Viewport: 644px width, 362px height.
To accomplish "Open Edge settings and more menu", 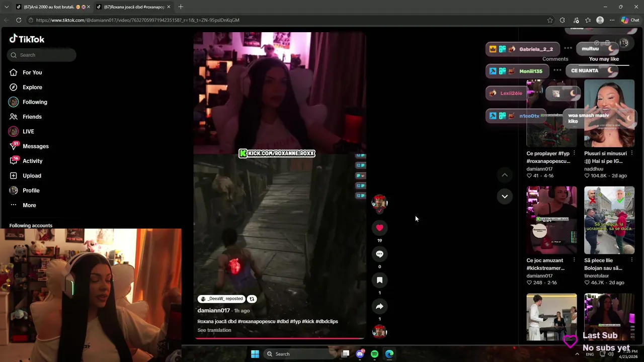I will [x=612, y=20].
